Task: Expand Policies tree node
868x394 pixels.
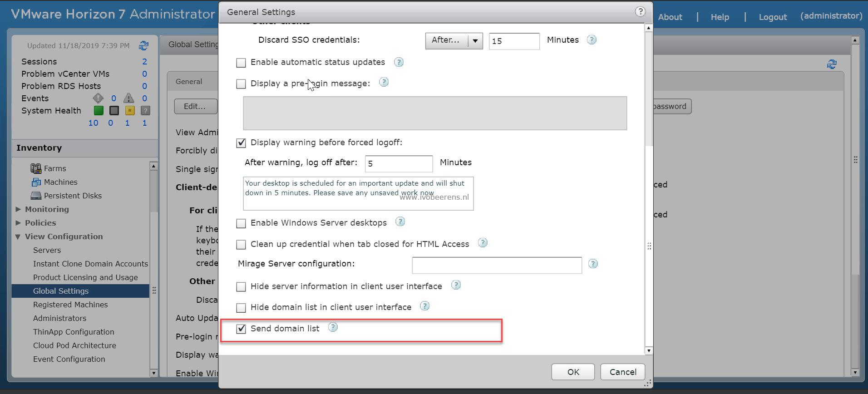Action: pos(18,223)
